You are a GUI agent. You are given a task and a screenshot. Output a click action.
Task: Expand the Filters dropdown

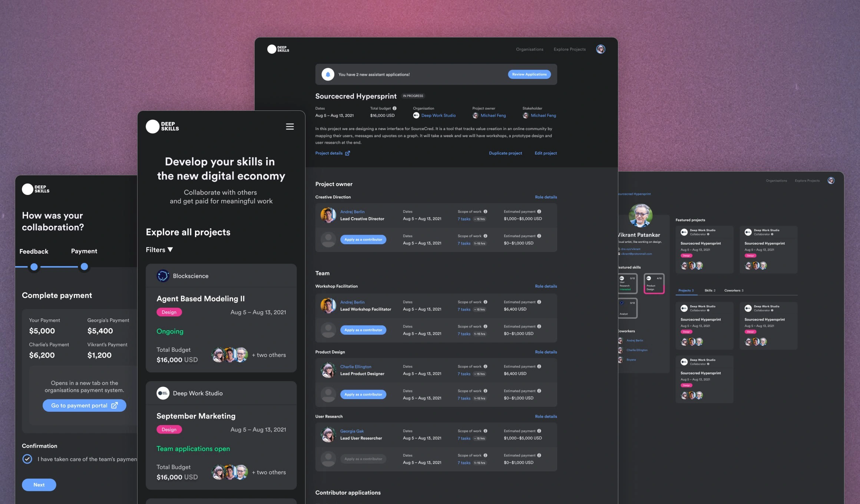pos(159,249)
